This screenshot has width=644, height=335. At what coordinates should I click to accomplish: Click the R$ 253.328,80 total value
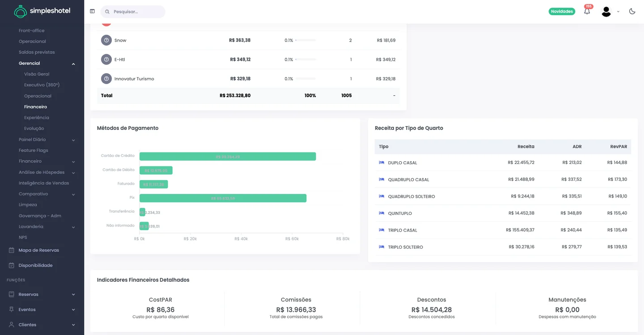pyautogui.click(x=235, y=95)
